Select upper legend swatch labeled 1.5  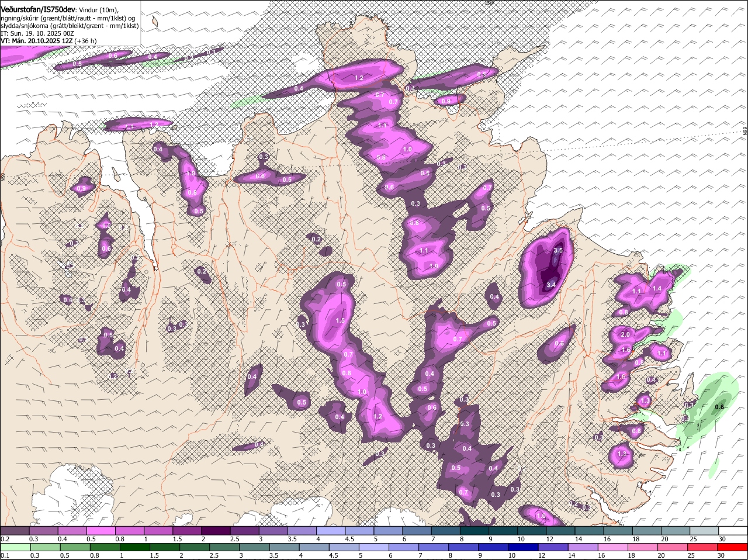pyautogui.click(x=187, y=530)
